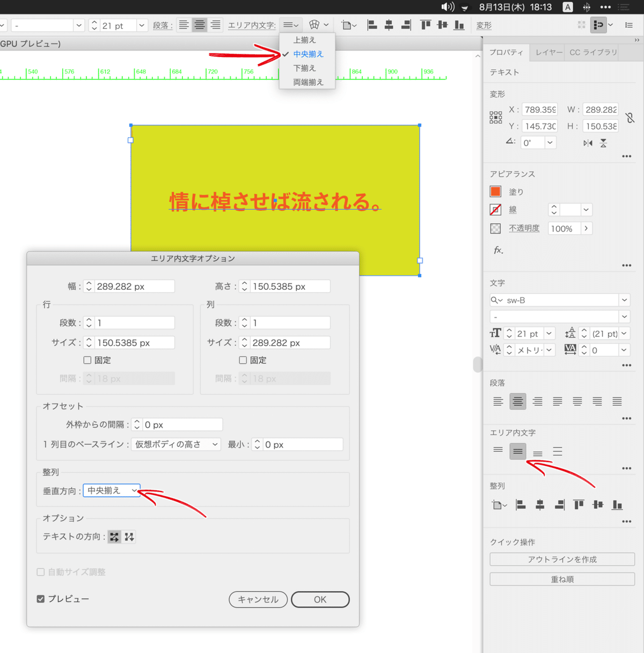Open font family sw-B dropdown arrow

click(624, 300)
